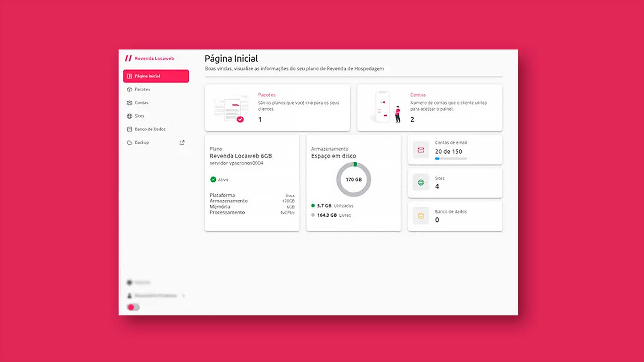The width and height of the screenshot is (644, 362).
Task: Click the 'Página Inicial' page heading
Action: point(231,59)
